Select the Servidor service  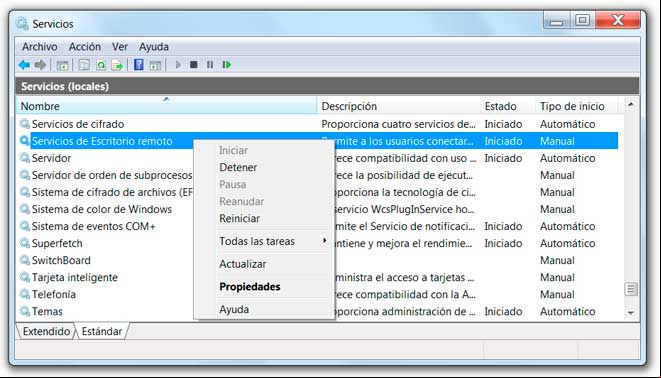click(x=51, y=158)
